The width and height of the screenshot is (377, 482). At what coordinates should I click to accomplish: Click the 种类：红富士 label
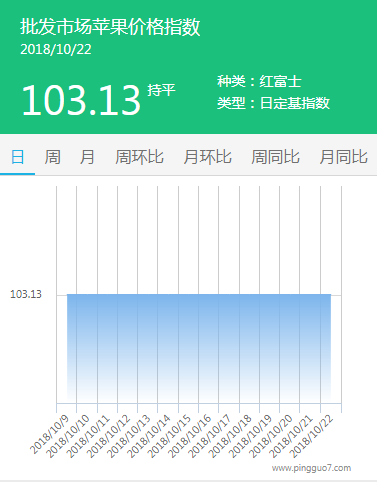coord(259,81)
